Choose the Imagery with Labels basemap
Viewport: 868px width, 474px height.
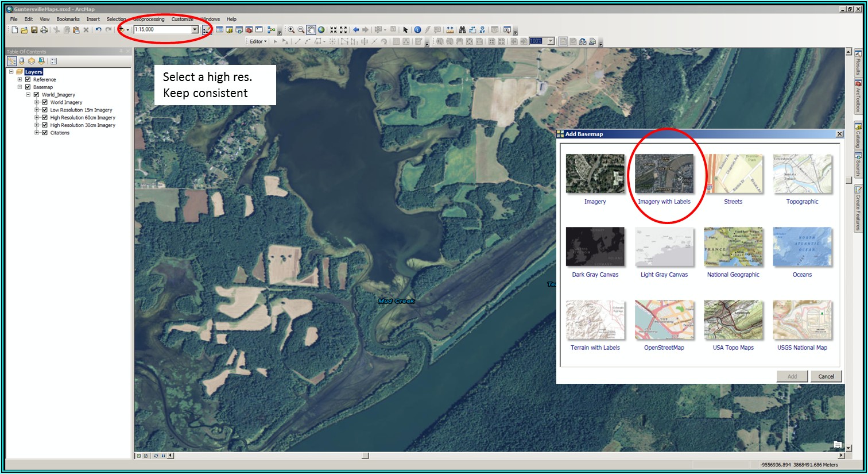(x=664, y=174)
